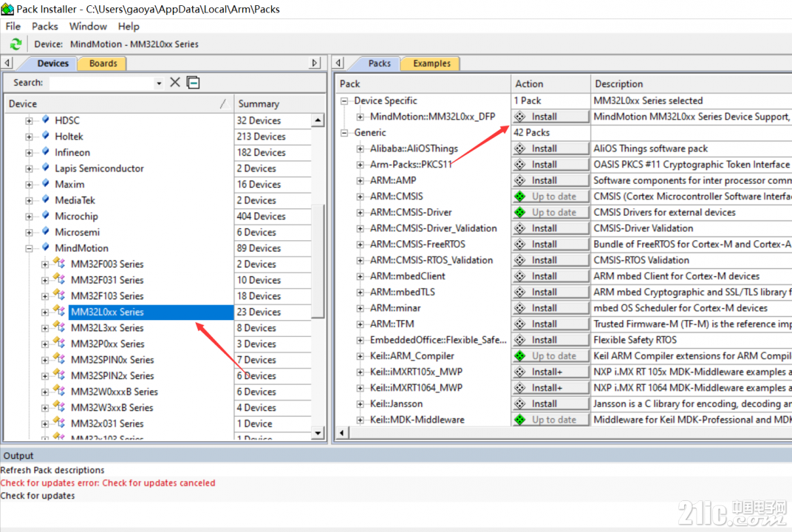Screen dimensions: 792x532
Task: Install the Keil::Jansson pack
Action: 550,403
